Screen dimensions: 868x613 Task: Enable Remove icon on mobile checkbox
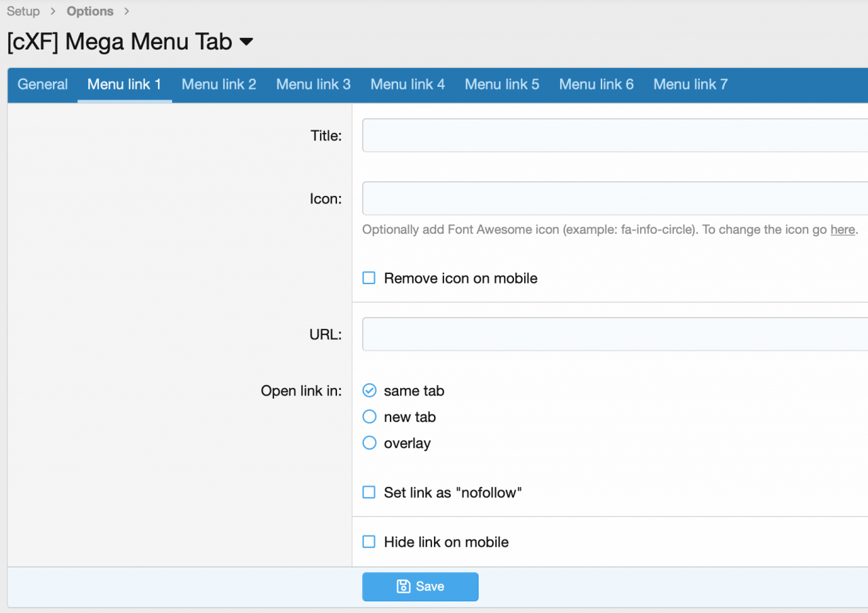tap(369, 278)
